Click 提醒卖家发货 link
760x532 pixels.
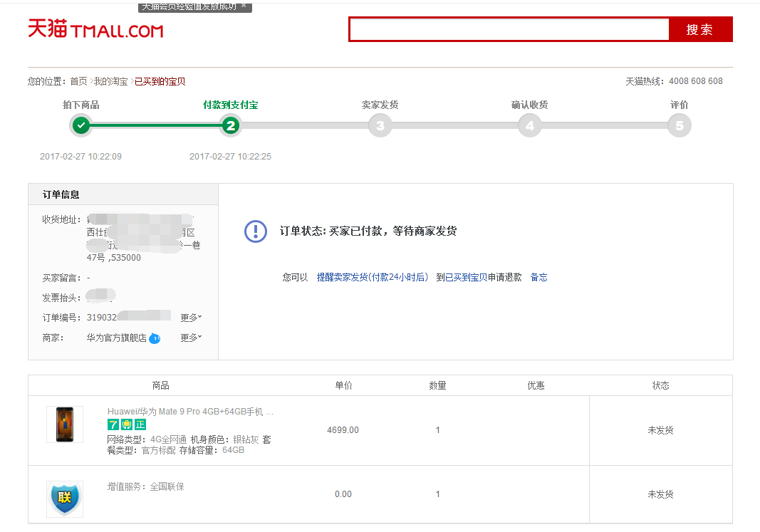coord(373,277)
